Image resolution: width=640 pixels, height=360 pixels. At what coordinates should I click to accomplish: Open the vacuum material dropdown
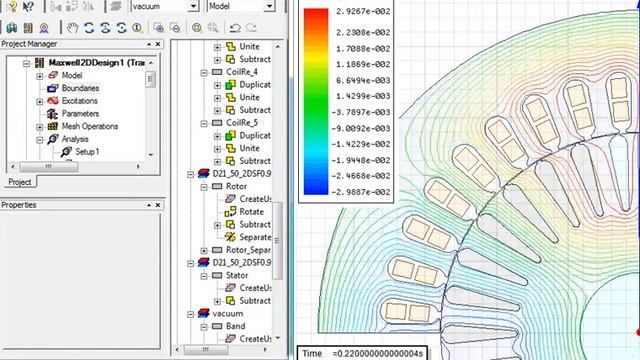point(193,6)
